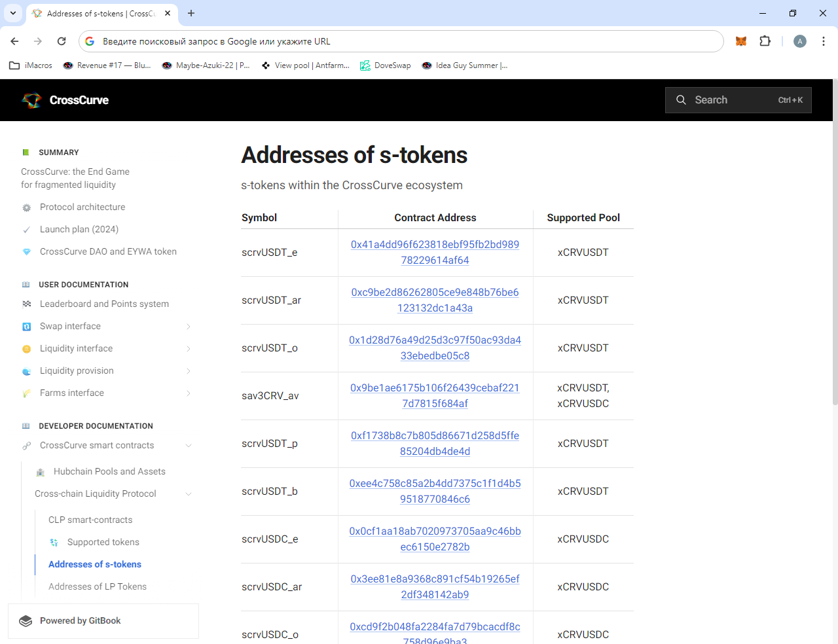Viewport: 838px width, 644px height.
Task: Click the Liquidity provision icon
Action: click(x=26, y=371)
